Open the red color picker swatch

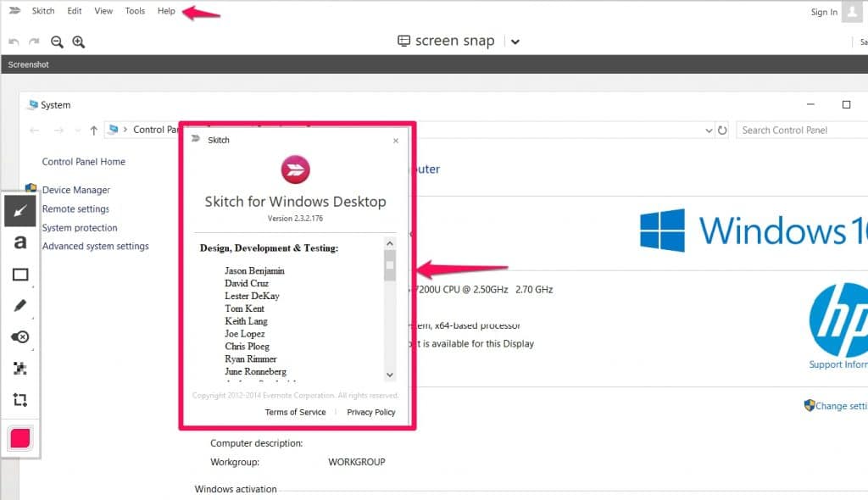click(x=20, y=438)
